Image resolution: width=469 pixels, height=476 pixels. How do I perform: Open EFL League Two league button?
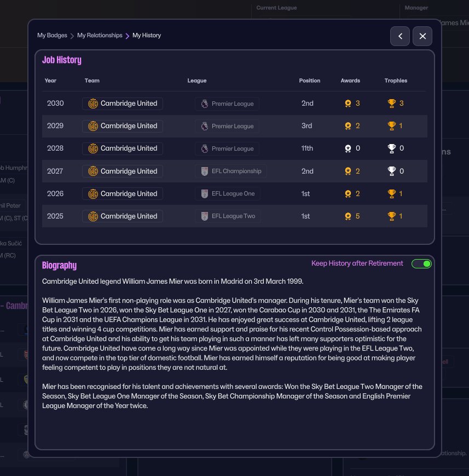point(228,216)
